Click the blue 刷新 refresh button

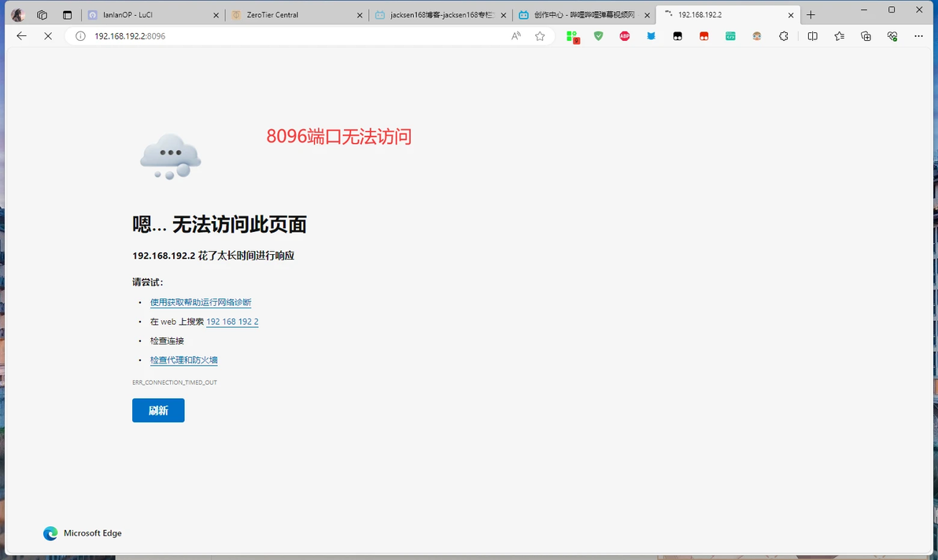[x=158, y=411]
